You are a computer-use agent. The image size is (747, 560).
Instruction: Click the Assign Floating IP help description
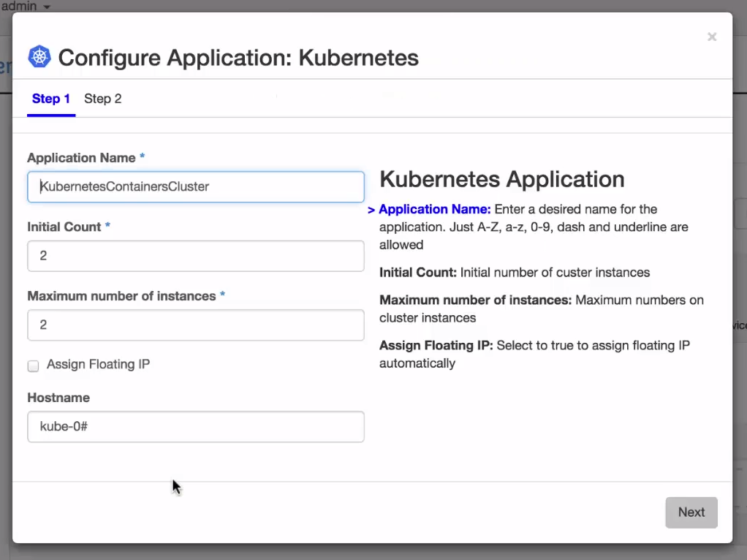coord(534,355)
